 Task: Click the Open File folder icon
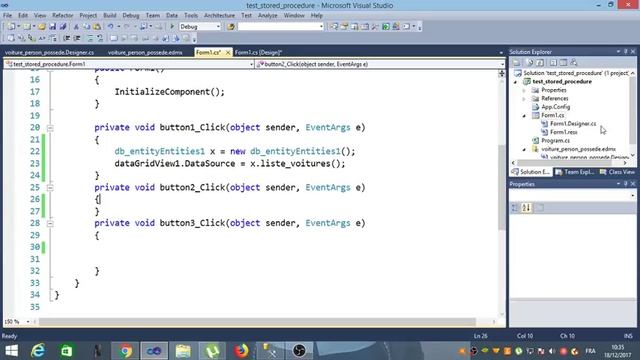tap(42, 27)
